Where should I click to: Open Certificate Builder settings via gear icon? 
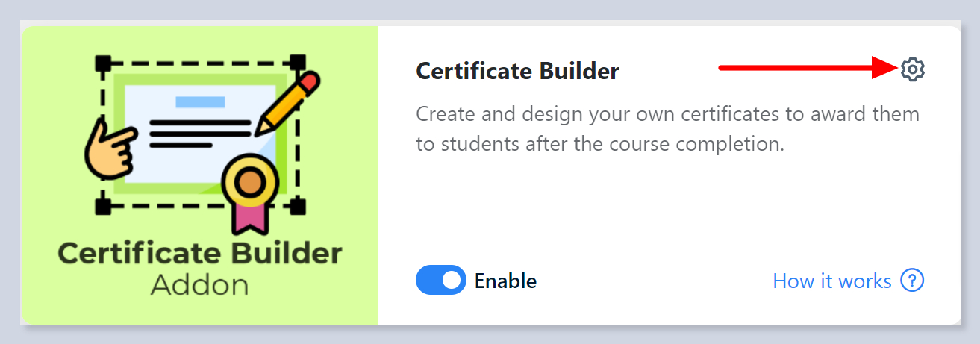pos(912,69)
